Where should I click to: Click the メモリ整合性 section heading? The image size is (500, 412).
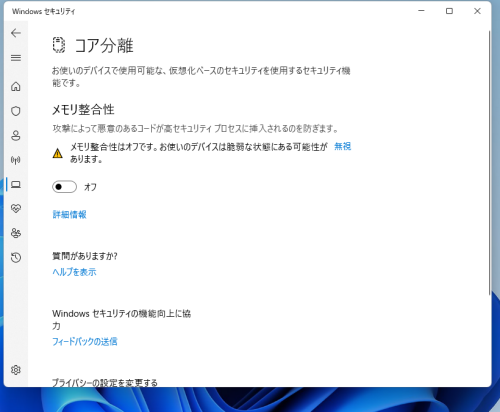(x=83, y=109)
